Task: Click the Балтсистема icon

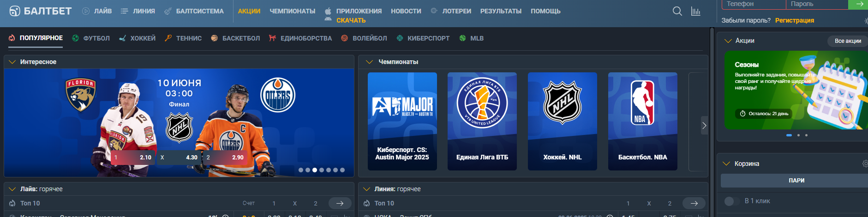Action: (168, 11)
